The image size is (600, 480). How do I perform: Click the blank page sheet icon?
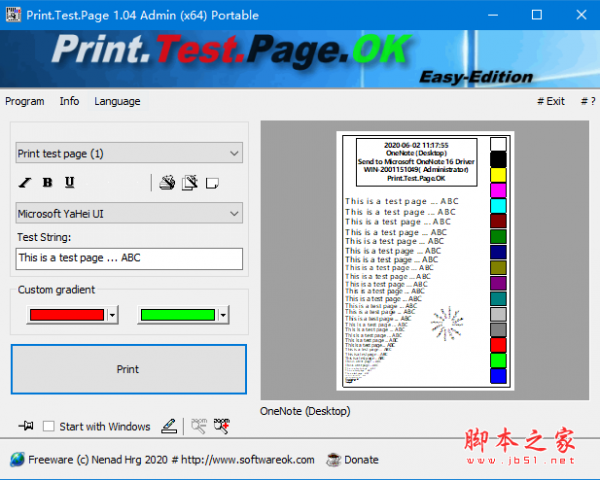point(212,183)
